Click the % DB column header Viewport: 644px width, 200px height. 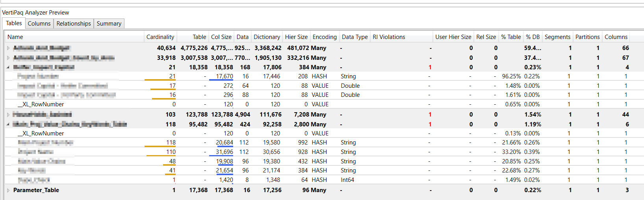click(533, 37)
